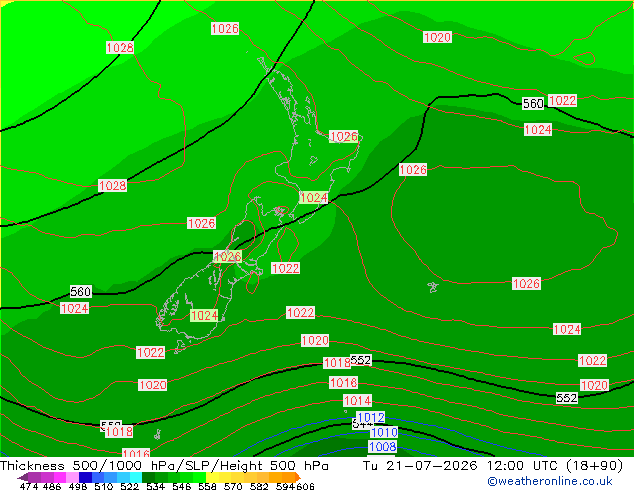The image size is (634, 490).
Task: Click the legend value 606
Action: (305, 486)
